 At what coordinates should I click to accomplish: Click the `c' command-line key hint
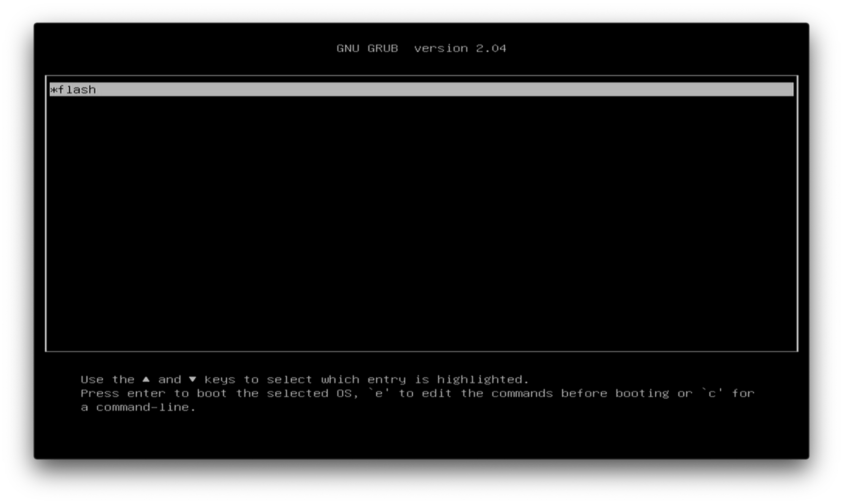[712, 393]
